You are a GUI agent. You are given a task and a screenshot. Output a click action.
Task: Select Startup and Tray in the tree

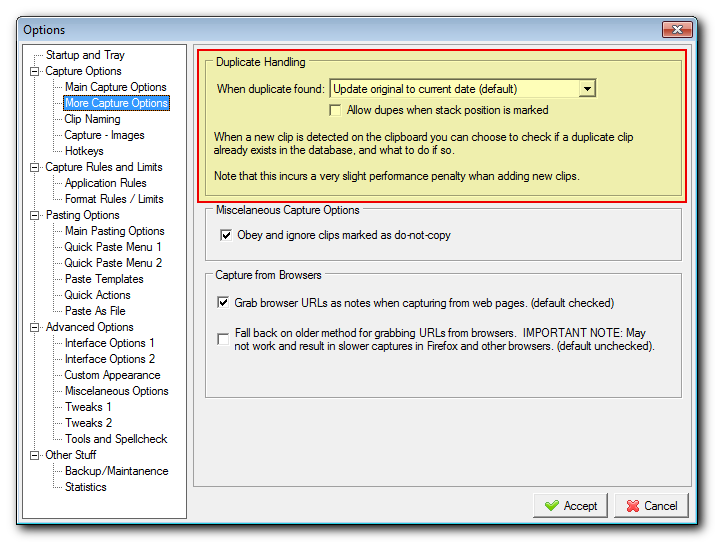tap(85, 55)
